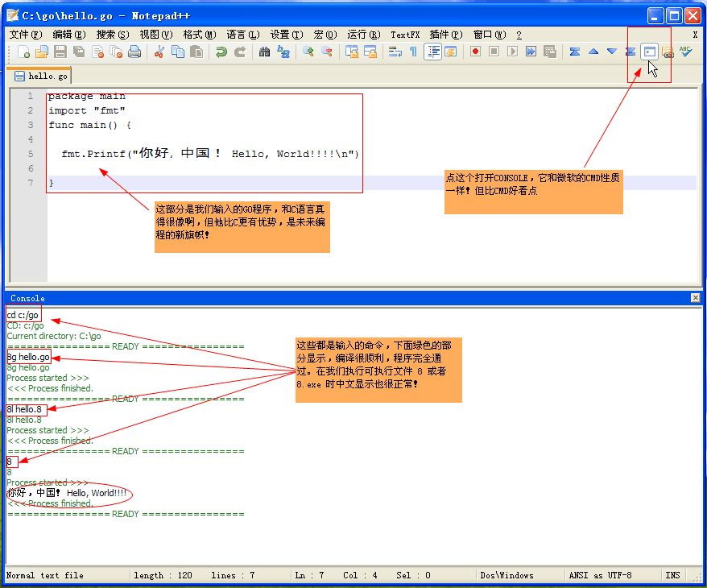Click the folder with link icon
The height and width of the screenshot is (588, 707).
pos(668,52)
